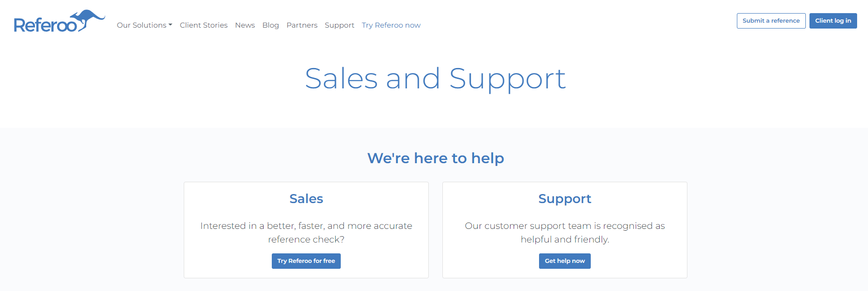Open the Our Solutions dropdown menu
The image size is (868, 291).
tap(141, 25)
